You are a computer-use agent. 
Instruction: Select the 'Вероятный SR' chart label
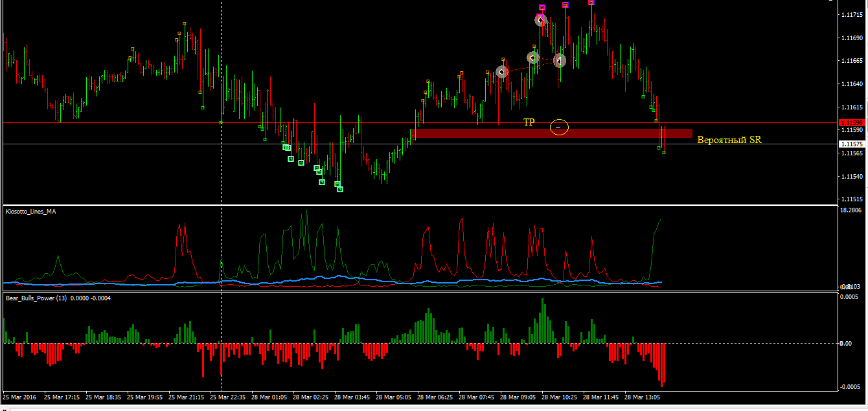tap(729, 139)
